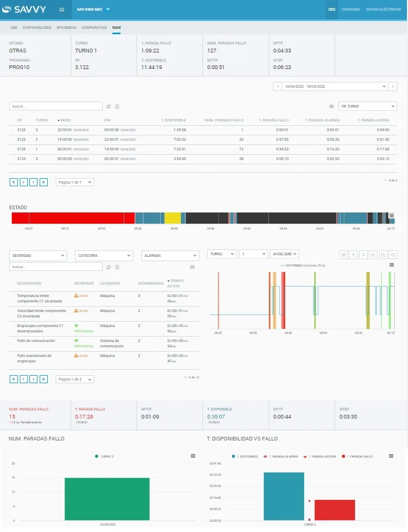
Task: Toggle the T. PARADA FALLO legend series
Action: tap(358, 456)
